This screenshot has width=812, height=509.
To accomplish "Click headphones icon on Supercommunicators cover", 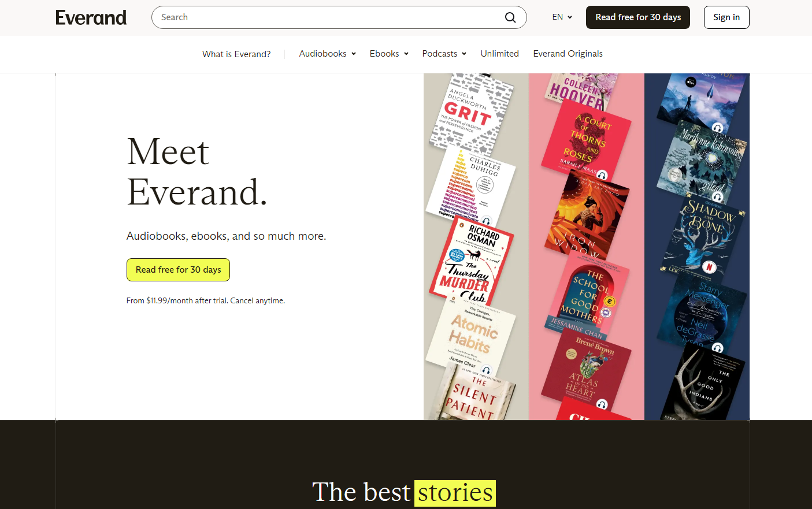I will point(487,221).
